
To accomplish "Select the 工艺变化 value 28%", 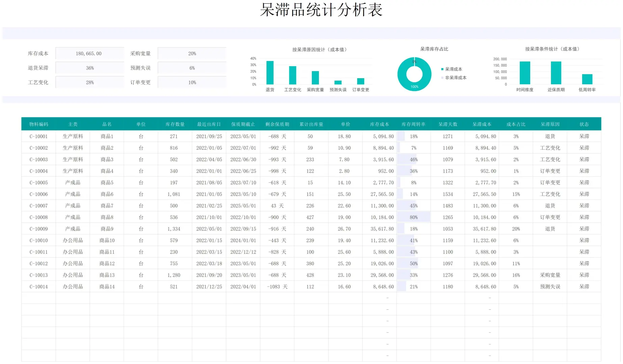I will (89, 83).
